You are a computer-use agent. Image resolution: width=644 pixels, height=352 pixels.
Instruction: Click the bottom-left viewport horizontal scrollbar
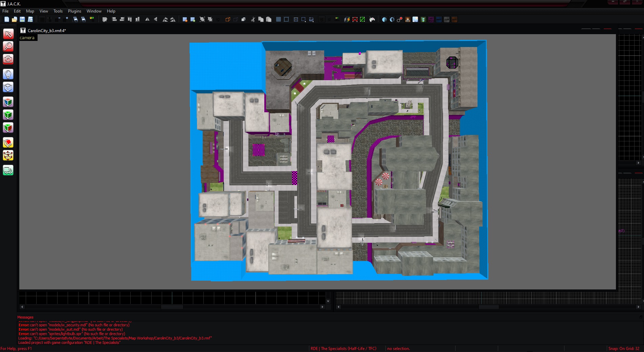(172, 307)
